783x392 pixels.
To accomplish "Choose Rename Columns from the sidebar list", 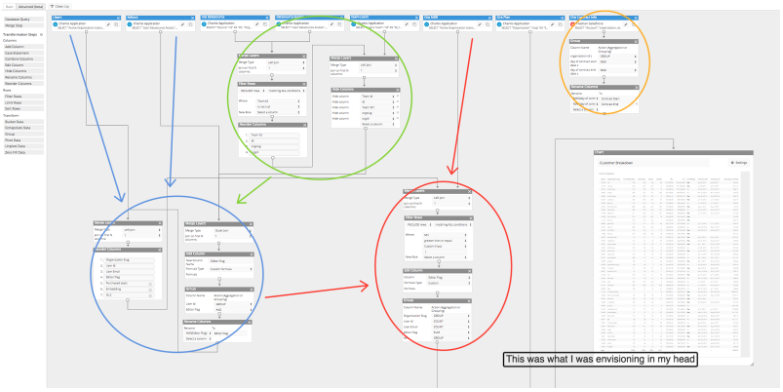I will [x=23, y=77].
